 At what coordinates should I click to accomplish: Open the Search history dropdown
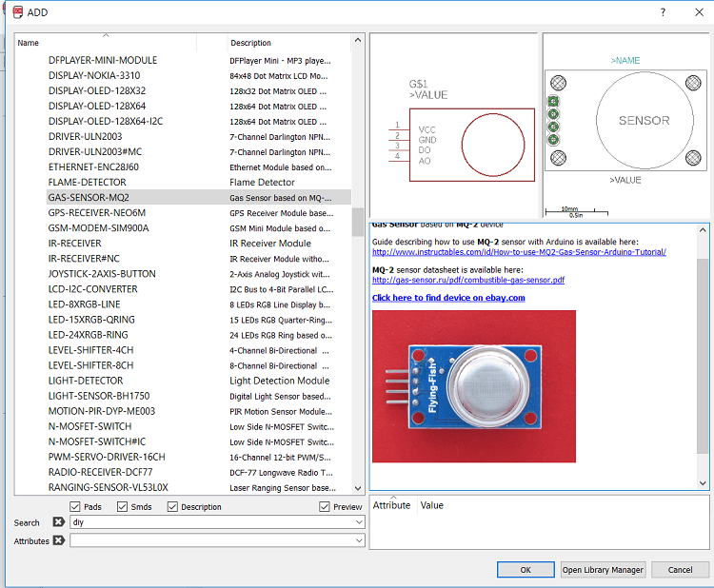(x=359, y=522)
